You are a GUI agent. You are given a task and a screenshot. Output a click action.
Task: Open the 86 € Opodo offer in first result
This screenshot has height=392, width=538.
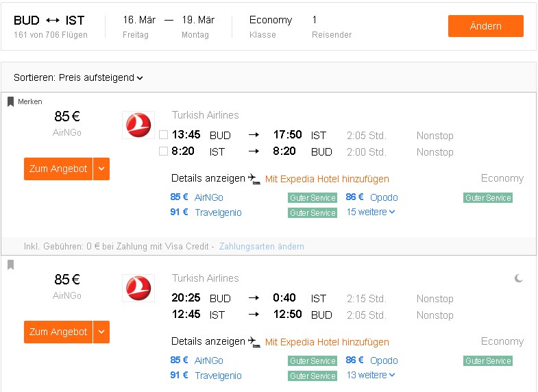(371, 197)
